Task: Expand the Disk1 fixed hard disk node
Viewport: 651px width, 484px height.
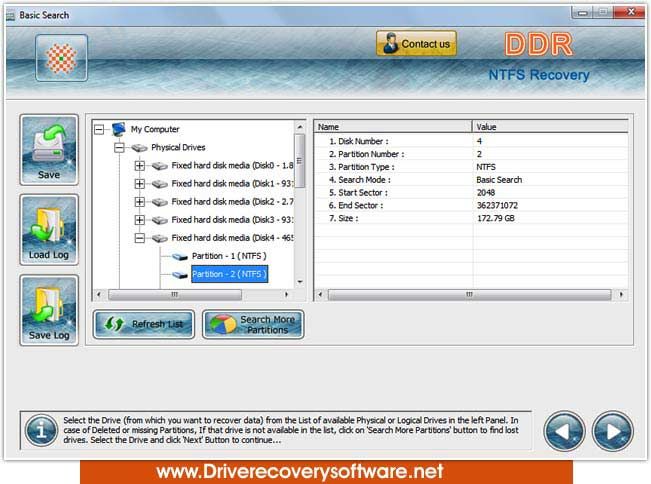Action: [x=140, y=183]
